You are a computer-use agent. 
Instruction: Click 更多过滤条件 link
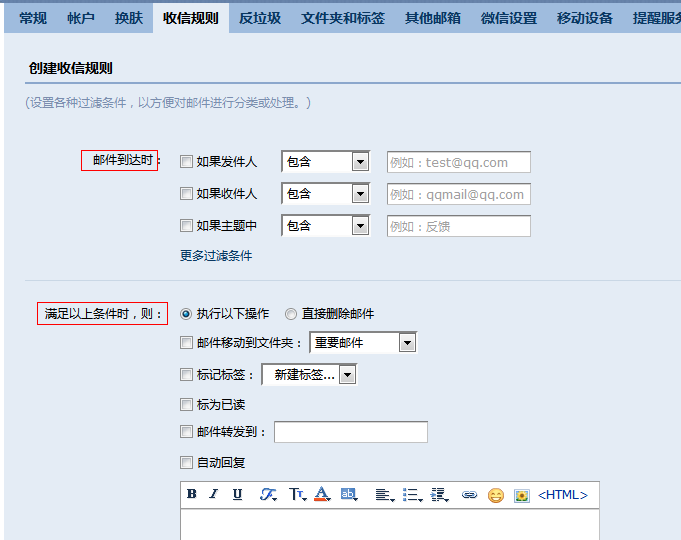216,256
